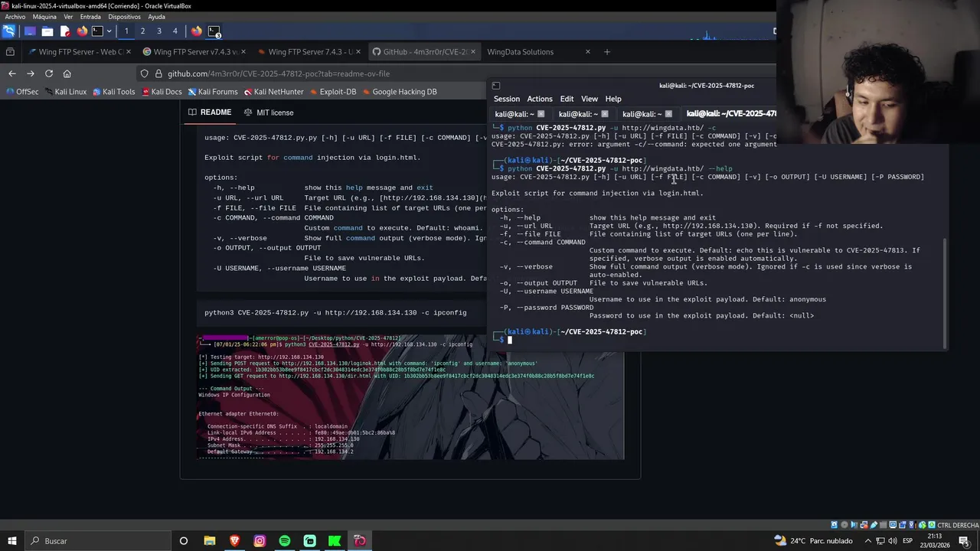Open a new Firefox tab
The height and width of the screenshot is (551, 980).
click(x=607, y=52)
